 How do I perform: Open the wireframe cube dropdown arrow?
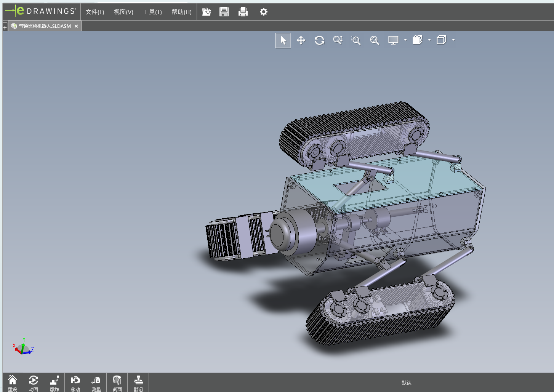point(453,40)
